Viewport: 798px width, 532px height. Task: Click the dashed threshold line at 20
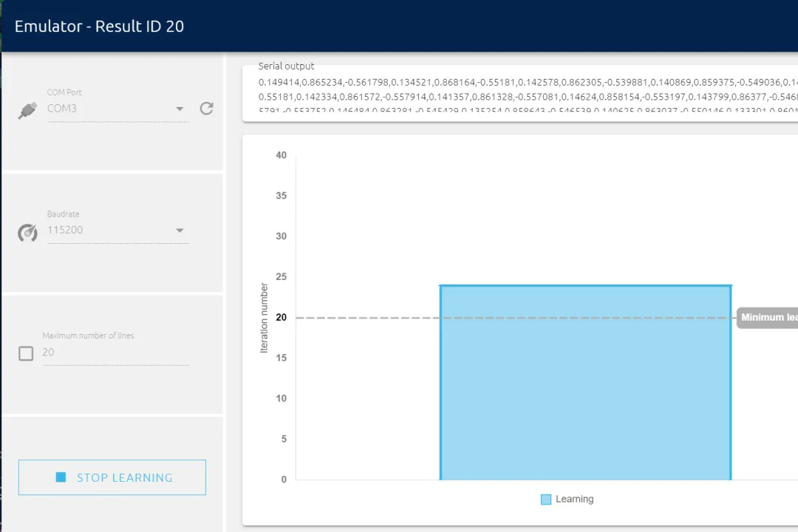[368, 318]
